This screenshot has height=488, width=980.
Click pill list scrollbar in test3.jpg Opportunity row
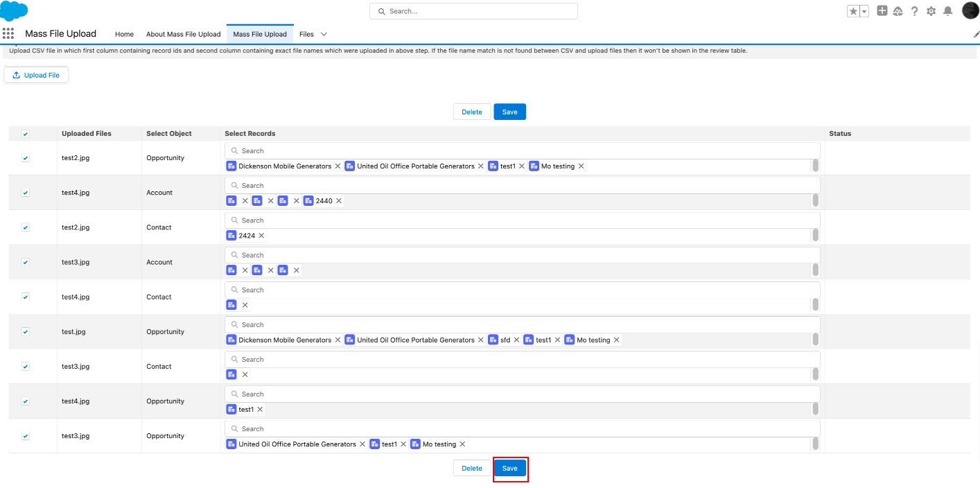[816, 444]
